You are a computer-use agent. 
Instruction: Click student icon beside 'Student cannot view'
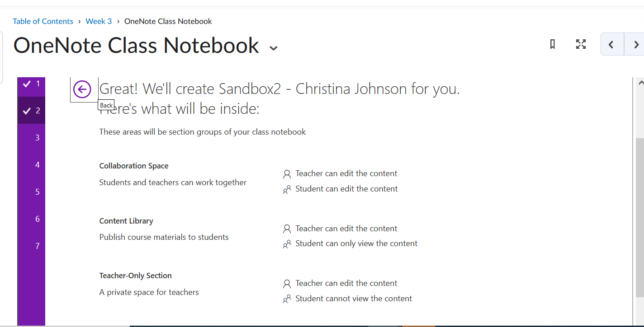pos(287,299)
